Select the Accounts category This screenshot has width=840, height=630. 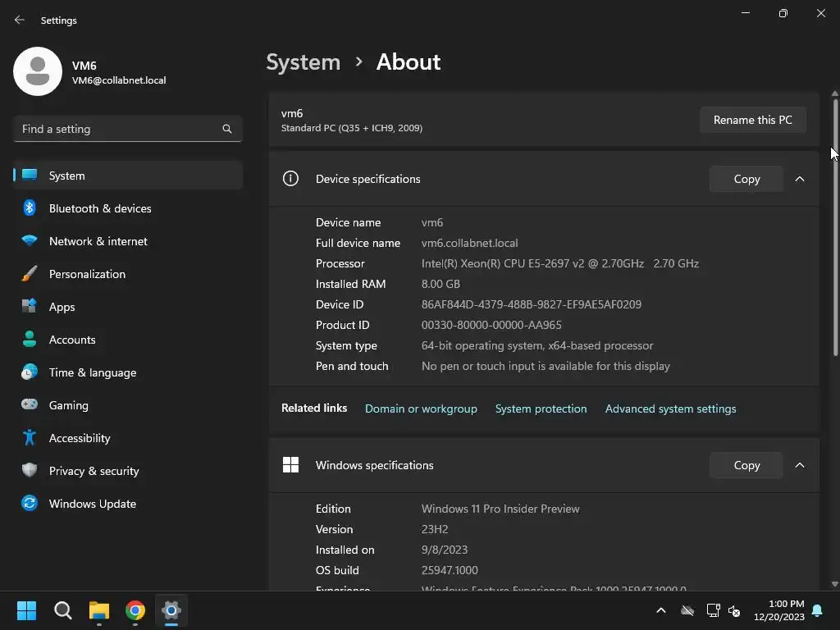(x=128, y=340)
